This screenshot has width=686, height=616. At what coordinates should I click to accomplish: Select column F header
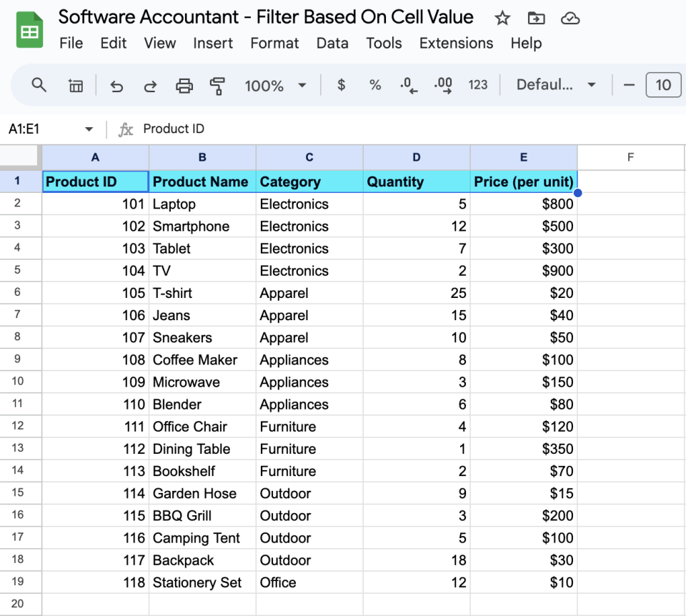point(630,157)
